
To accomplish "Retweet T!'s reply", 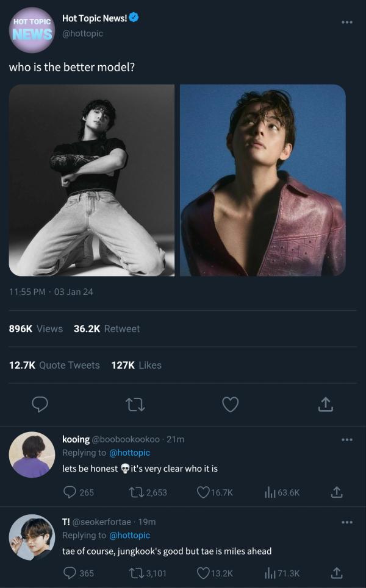I will coord(136,573).
